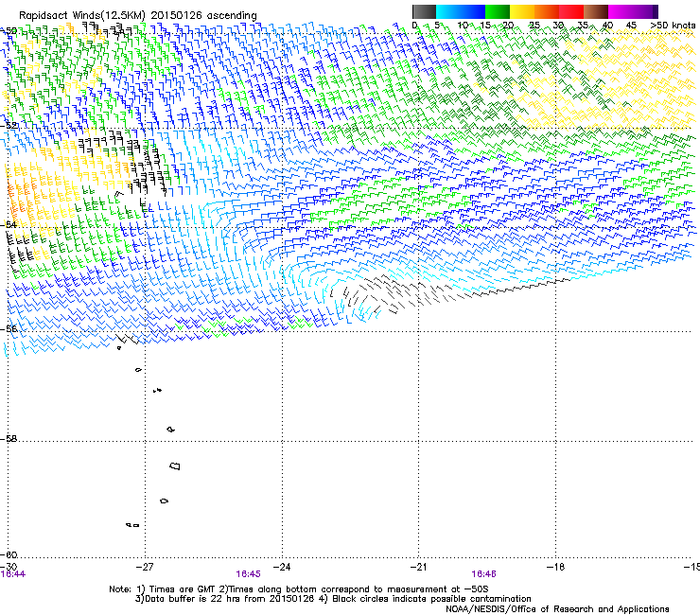Viewport: 700px width, 615px height.
Task: Click the '-52' latitude axis label
Action: (9, 126)
